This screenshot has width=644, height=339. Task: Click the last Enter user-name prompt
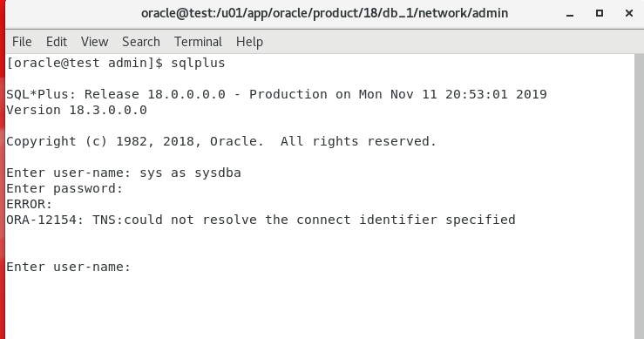pyautogui.click(x=68, y=267)
